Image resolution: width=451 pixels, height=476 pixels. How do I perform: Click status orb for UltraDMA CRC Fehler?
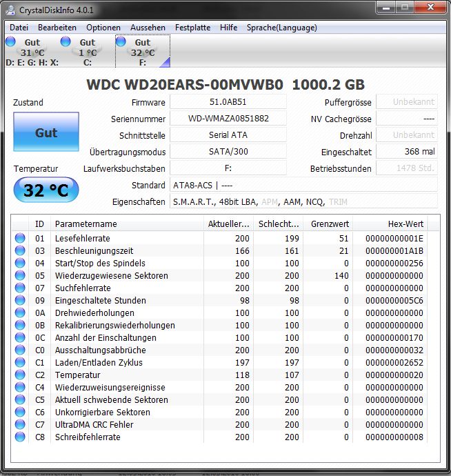20,425
